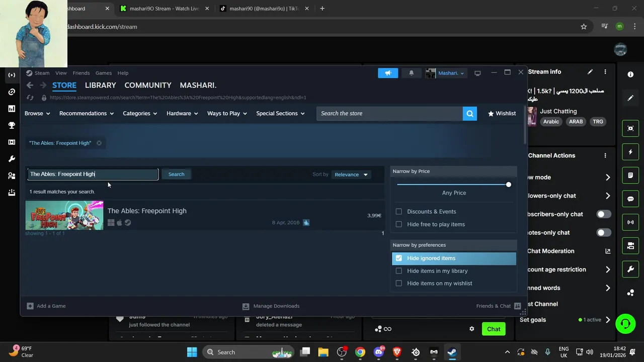This screenshot has width=644, height=362.
Task: Click Add a Game plus icon
Action: (30, 306)
